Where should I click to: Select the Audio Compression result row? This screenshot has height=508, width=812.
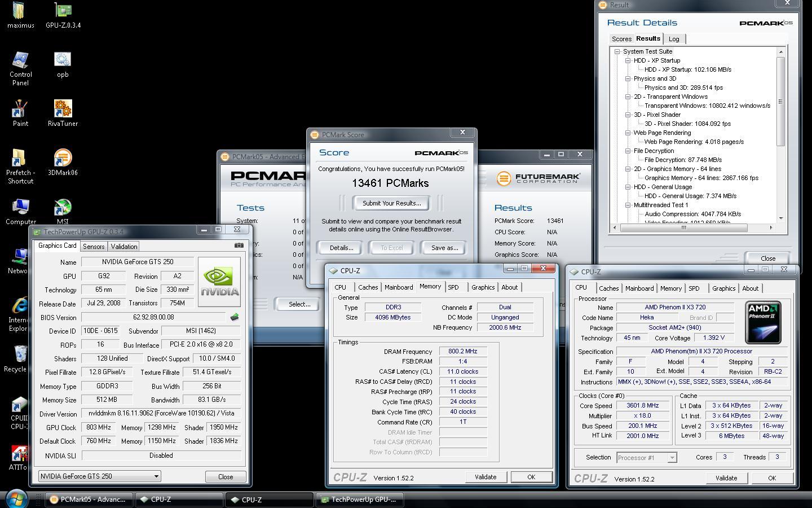[x=693, y=214]
